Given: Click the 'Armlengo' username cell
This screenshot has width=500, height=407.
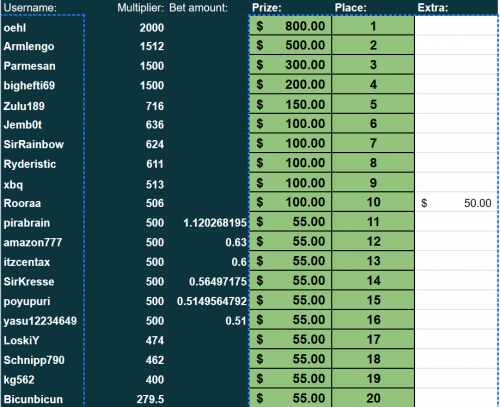Looking at the screenshot, I should point(42,46).
